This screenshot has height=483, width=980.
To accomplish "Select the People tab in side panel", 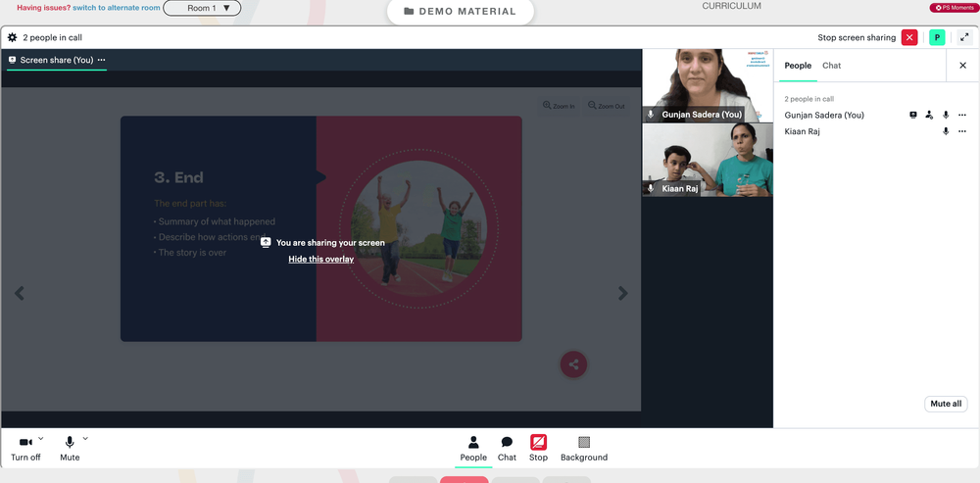I will (798, 66).
